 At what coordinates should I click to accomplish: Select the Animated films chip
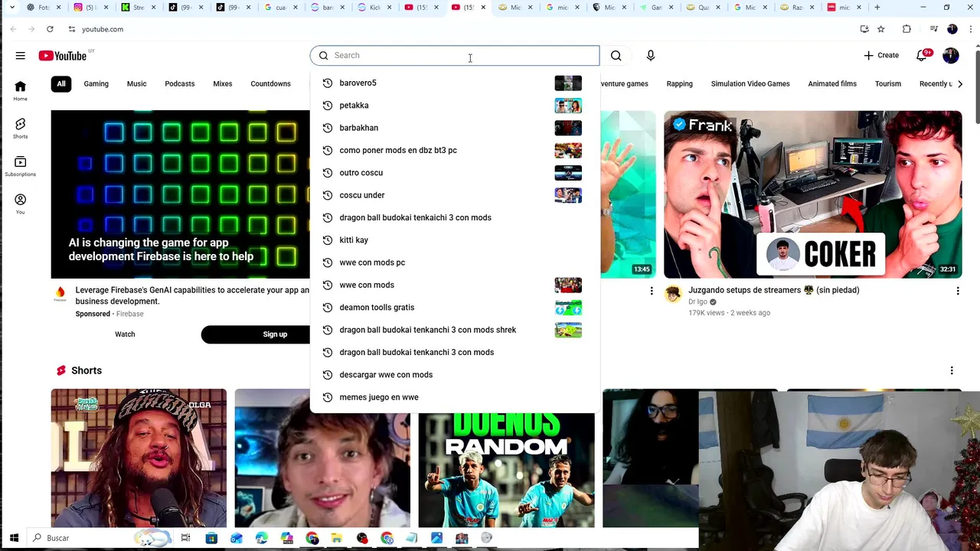(x=832, y=83)
